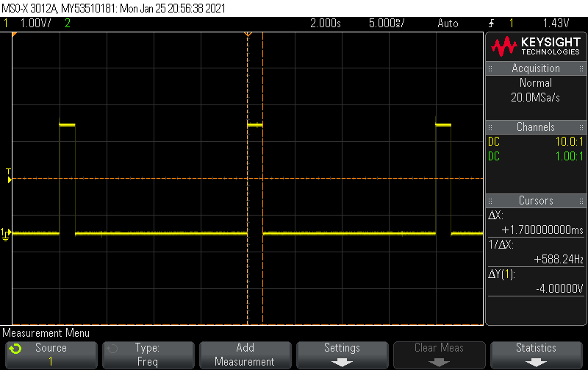Click the 20.0MSa/s sample rate text

536,98
